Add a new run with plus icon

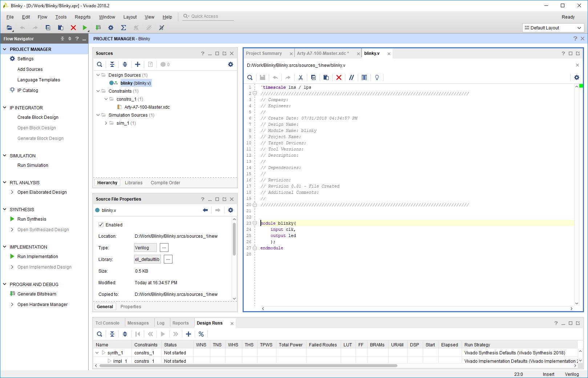[188, 334]
